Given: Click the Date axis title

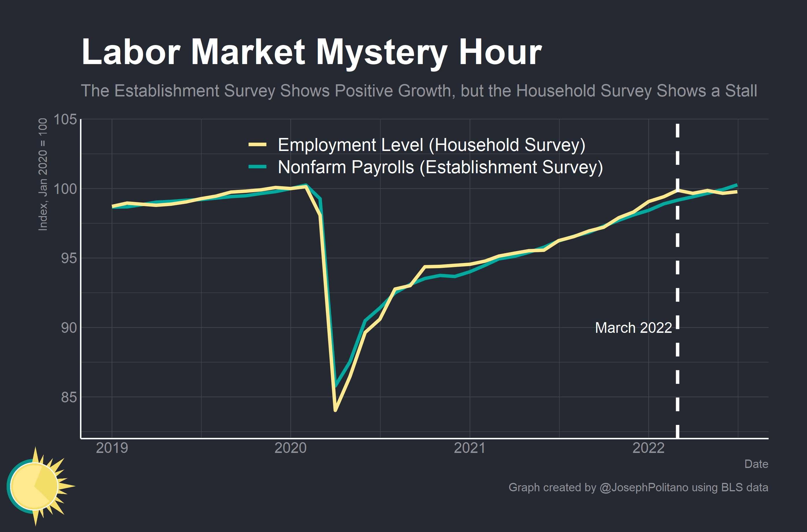Looking at the screenshot, I should point(756,464).
